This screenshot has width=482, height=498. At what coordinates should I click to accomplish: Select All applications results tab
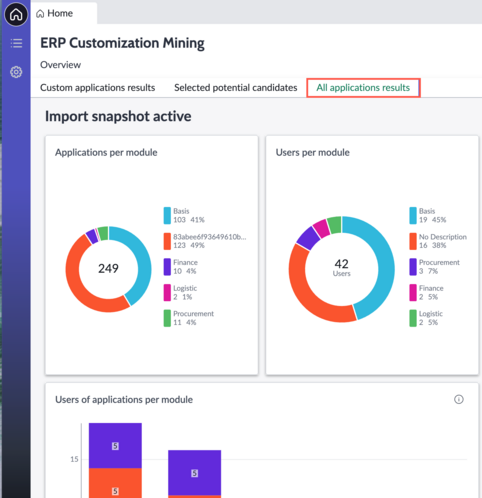coord(363,88)
